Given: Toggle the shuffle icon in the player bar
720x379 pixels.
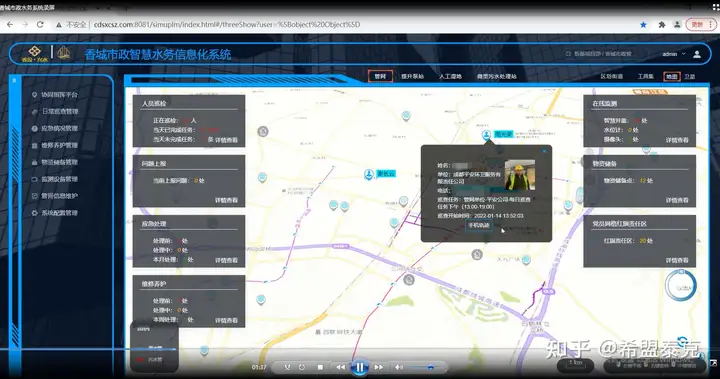Looking at the screenshot, I should [x=287, y=367].
